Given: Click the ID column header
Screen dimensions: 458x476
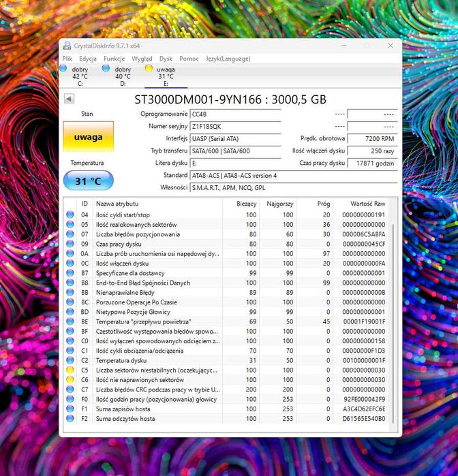Looking at the screenshot, I should coord(85,204).
